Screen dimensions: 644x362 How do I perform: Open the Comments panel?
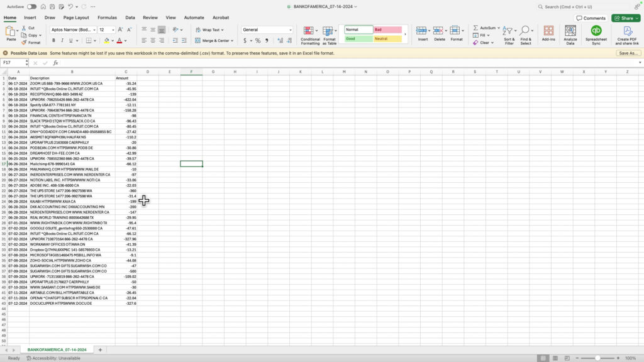click(x=590, y=18)
